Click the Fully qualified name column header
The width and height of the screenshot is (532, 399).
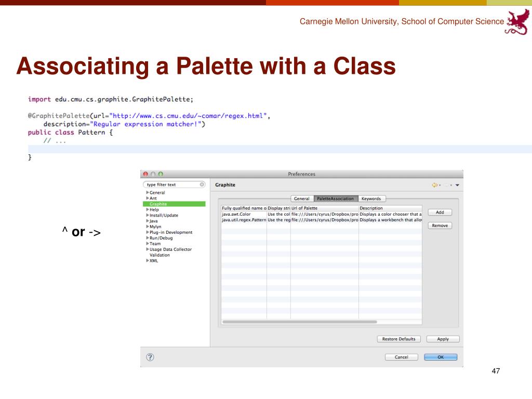(x=244, y=208)
